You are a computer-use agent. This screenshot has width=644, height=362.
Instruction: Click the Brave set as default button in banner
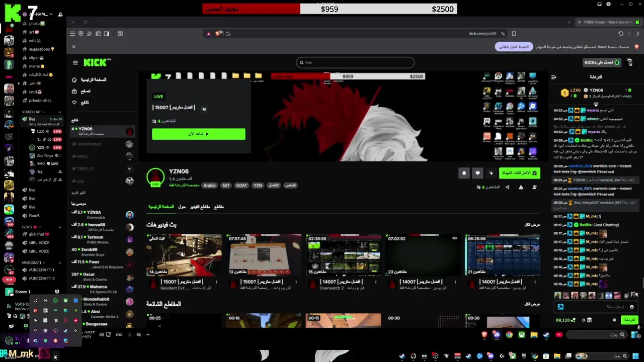point(514,47)
